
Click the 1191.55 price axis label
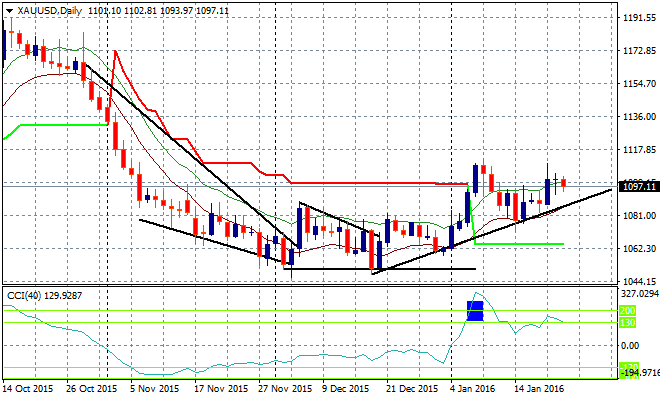pyautogui.click(x=636, y=18)
